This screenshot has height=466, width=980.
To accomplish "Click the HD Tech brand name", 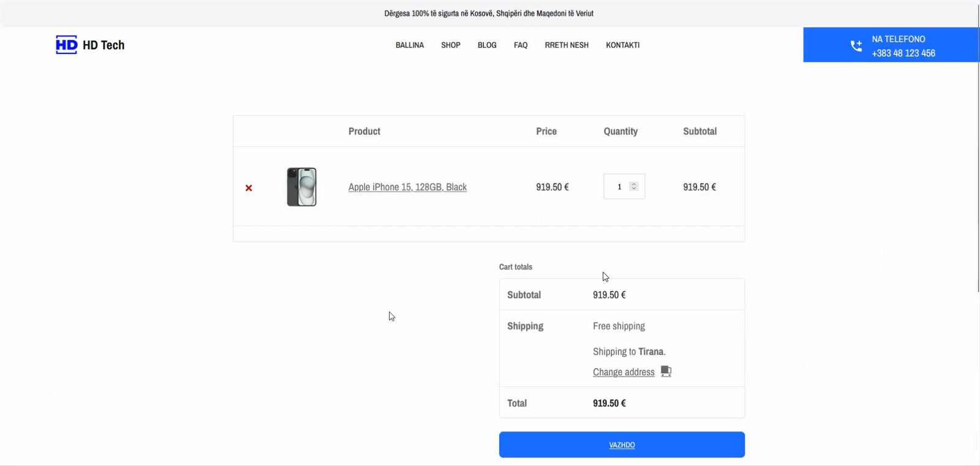I will tap(104, 45).
